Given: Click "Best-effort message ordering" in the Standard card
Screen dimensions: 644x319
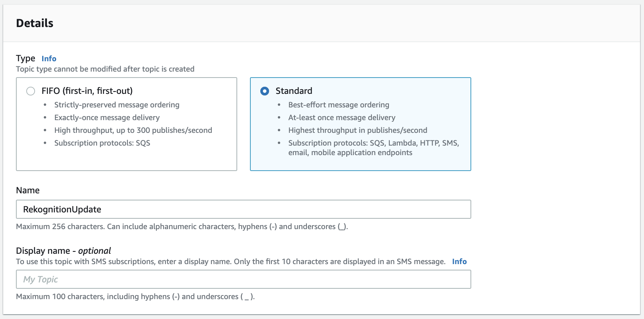Looking at the screenshot, I should click(x=339, y=105).
